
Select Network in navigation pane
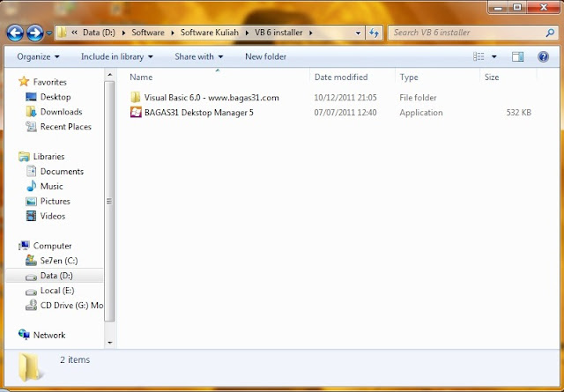click(49, 335)
